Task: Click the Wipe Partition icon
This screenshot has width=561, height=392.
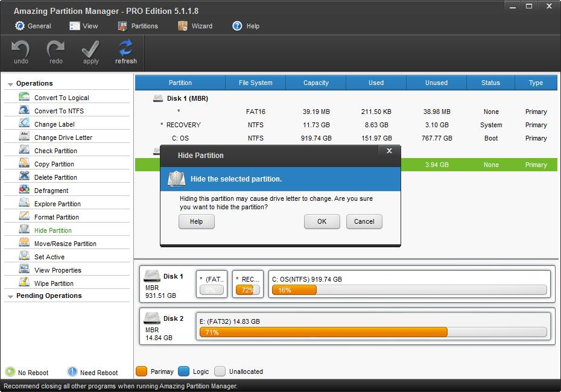Action: pyautogui.click(x=24, y=282)
